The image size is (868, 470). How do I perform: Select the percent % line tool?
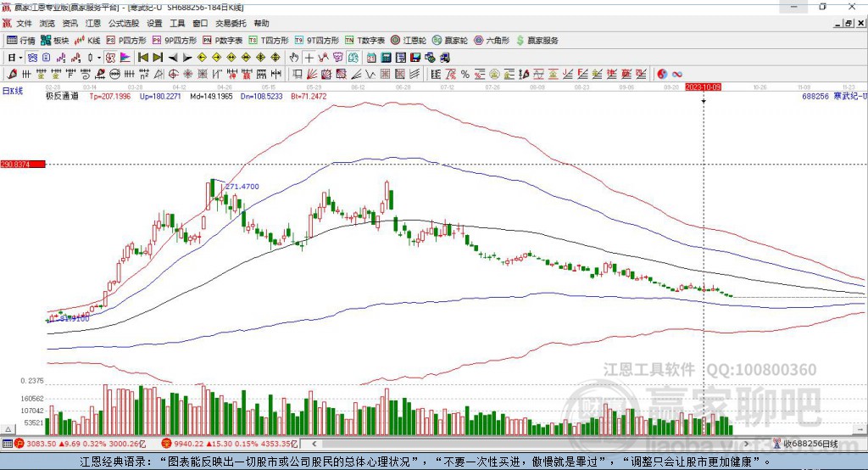coord(465,74)
